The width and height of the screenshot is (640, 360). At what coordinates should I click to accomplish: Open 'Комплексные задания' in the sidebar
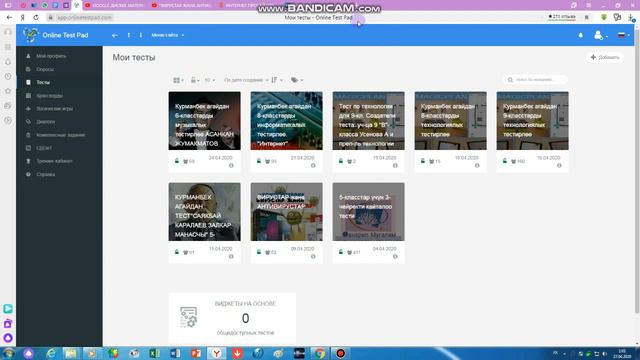pyautogui.click(x=59, y=135)
